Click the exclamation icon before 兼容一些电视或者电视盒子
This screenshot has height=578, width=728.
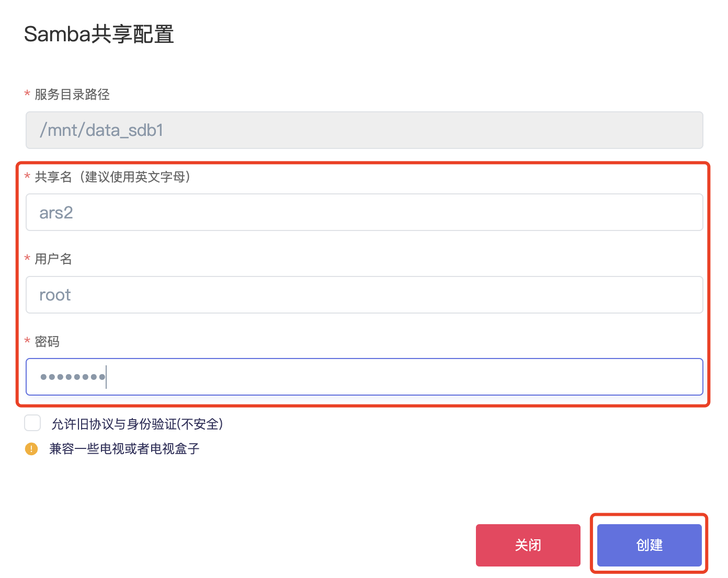click(x=31, y=448)
